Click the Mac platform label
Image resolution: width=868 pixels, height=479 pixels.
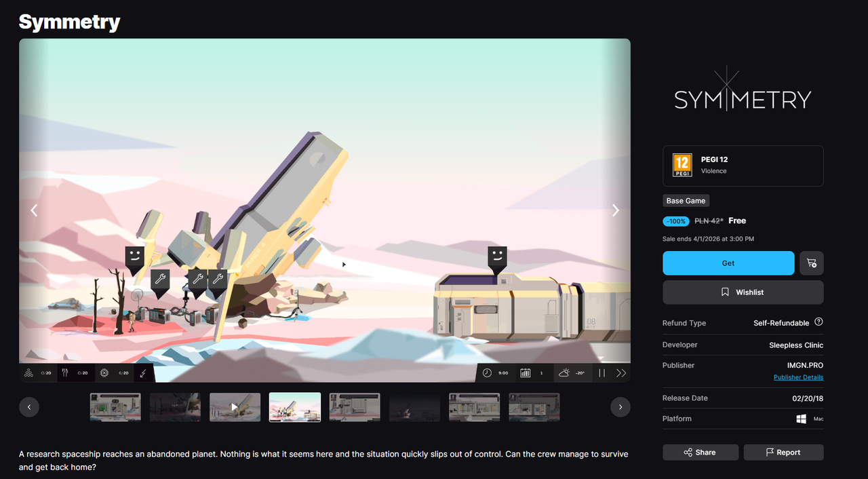[x=818, y=419]
